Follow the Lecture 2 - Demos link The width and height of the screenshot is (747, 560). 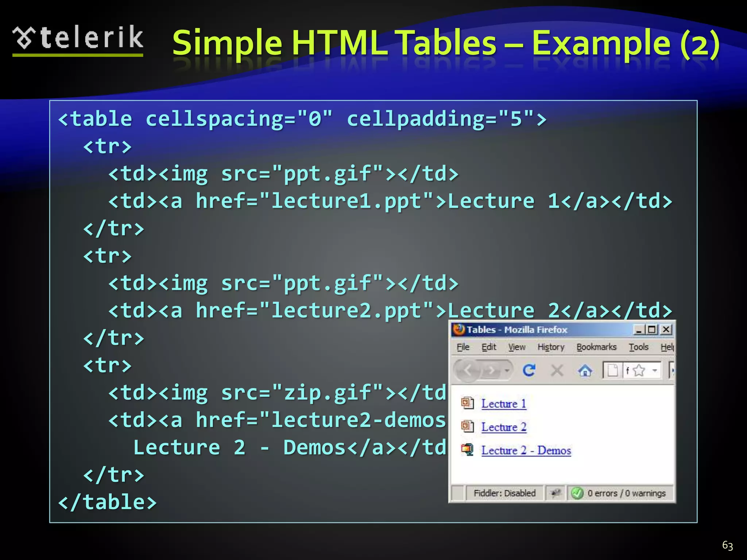click(x=526, y=450)
